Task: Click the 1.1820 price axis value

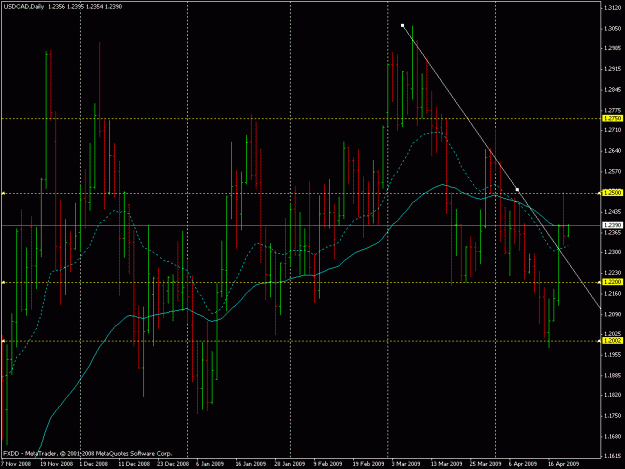Action: coord(613,395)
